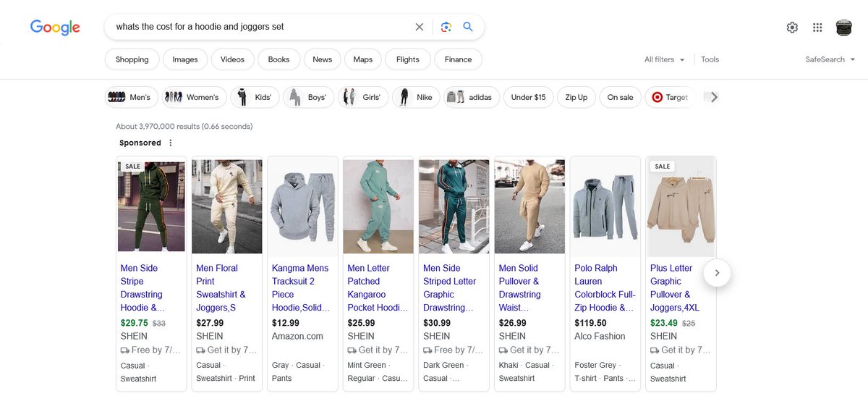Select the On sale filter chip

pyautogui.click(x=620, y=97)
